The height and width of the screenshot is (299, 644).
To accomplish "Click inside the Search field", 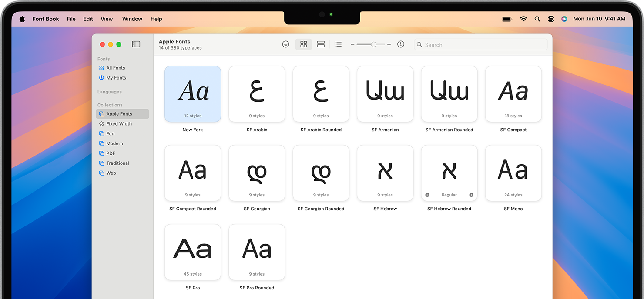I will click(480, 44).
